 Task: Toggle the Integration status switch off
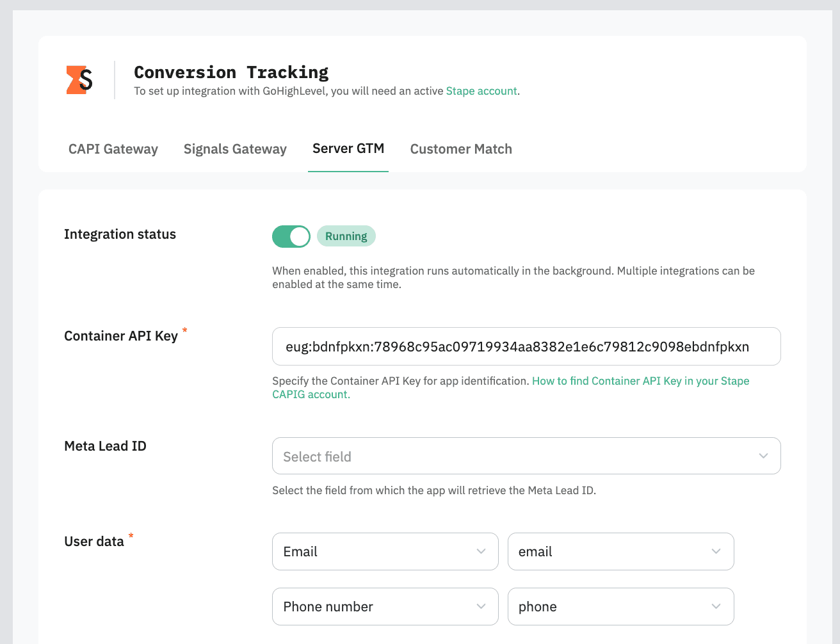tap(291, 236)
